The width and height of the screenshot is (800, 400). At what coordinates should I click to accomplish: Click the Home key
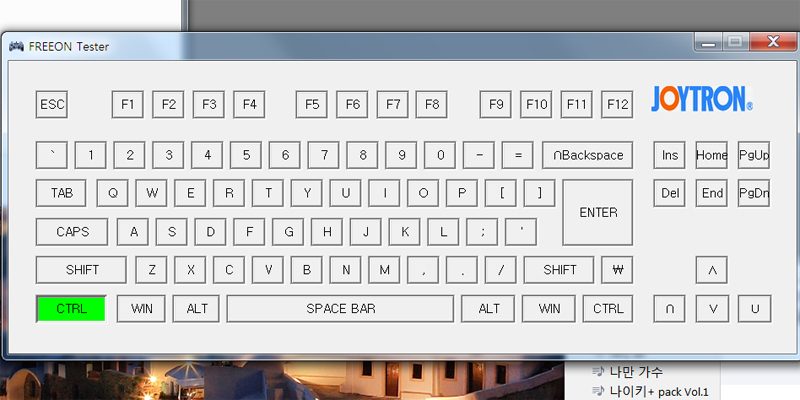(x=712, y=155)
